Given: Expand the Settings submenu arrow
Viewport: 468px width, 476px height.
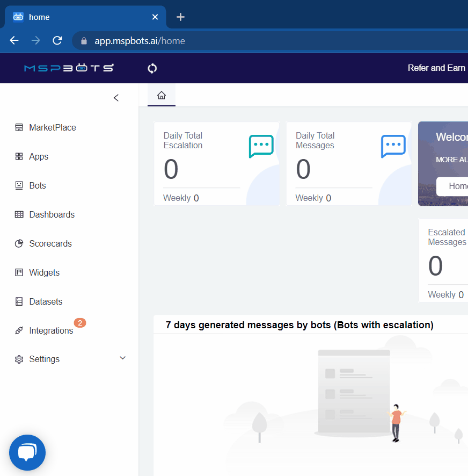Looking at the screenshot, I should [x=122, y=358].
